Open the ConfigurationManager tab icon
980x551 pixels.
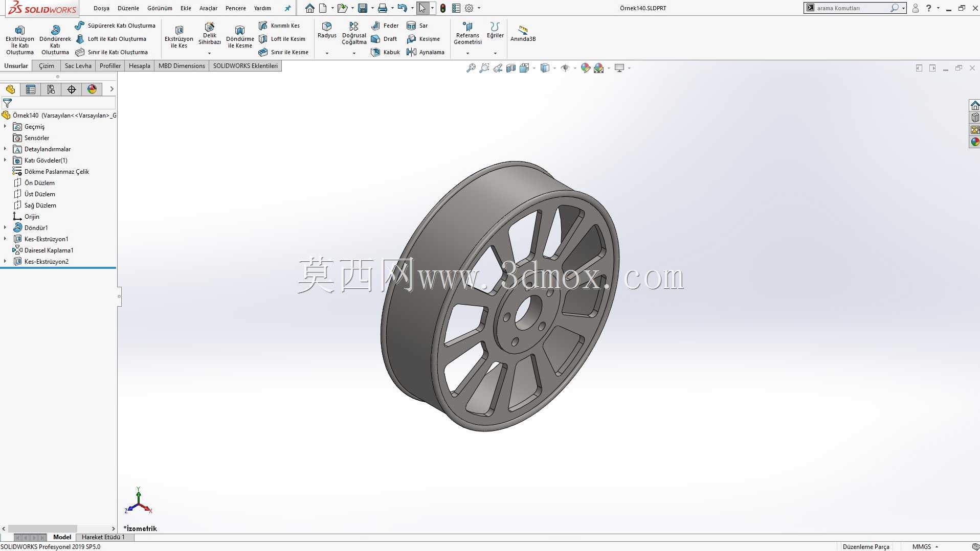51,89
